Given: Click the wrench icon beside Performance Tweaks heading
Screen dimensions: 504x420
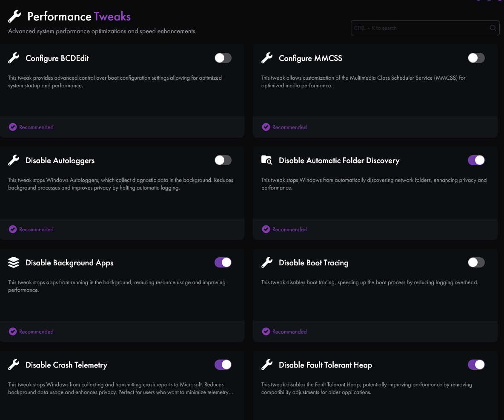Looking at the screenshot, I should tap(14, 17).
